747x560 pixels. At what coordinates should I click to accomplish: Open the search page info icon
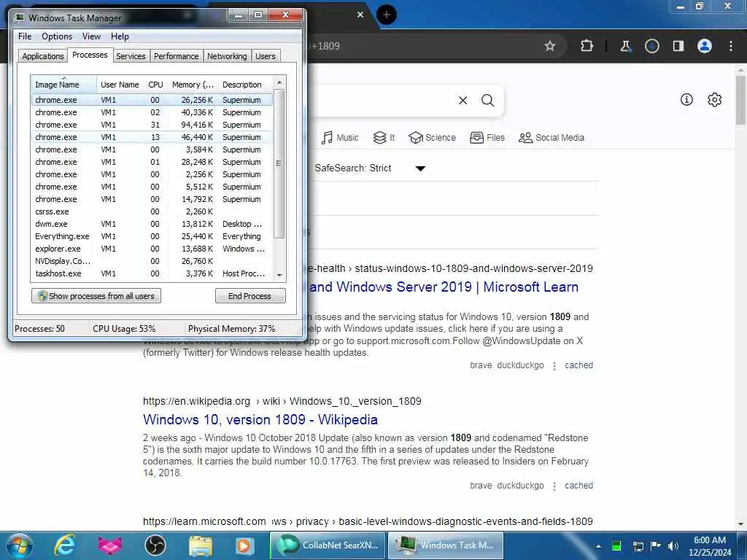tap(686, 99)
